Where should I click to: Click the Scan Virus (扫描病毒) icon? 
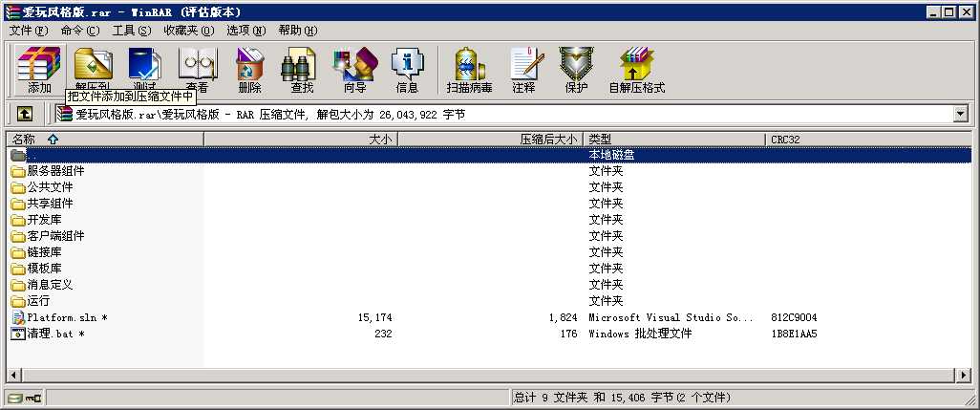point(469,64)
